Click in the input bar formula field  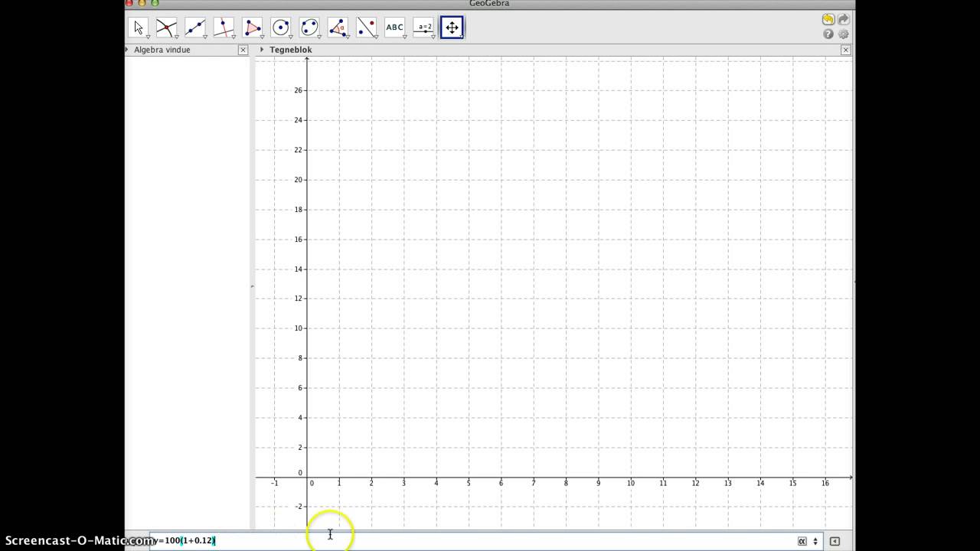[x=486, y=541]
